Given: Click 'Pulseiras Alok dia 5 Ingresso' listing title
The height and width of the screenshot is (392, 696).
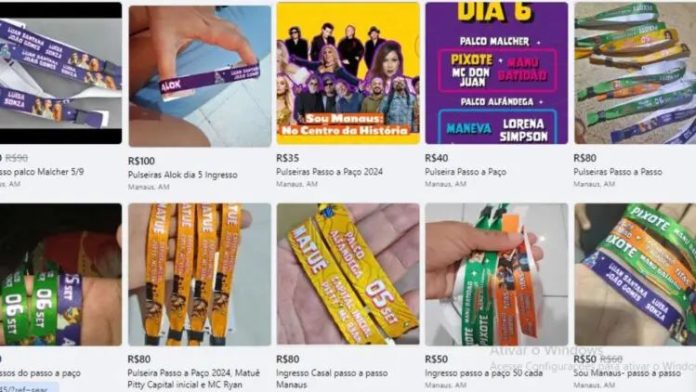Looking at the screenshot, I should pyautogui.click(x=182, y=175).
